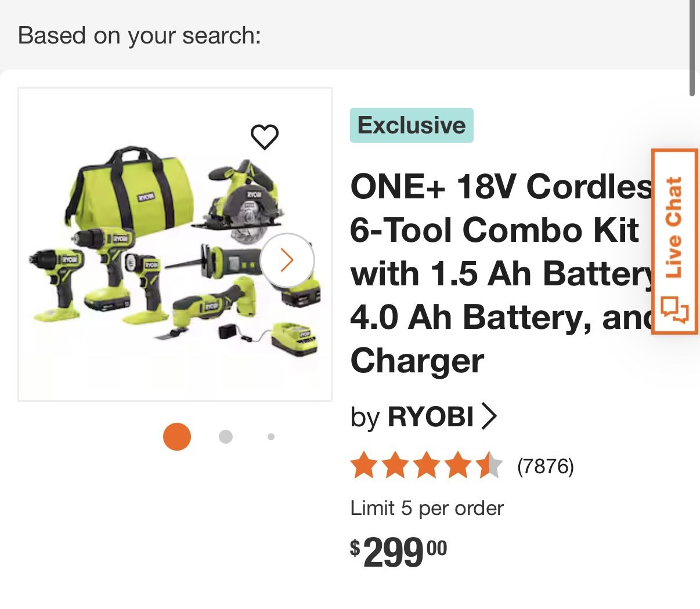Click the orange next-image arrow on the carousel
The height and width of the screenshot is (609, 700).
pos(287,260)
